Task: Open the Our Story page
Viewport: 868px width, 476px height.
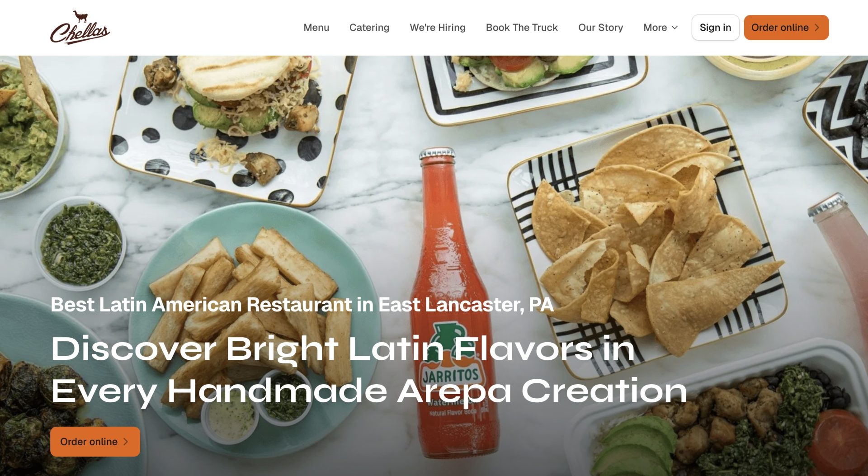Action: (x=600, y=28)
